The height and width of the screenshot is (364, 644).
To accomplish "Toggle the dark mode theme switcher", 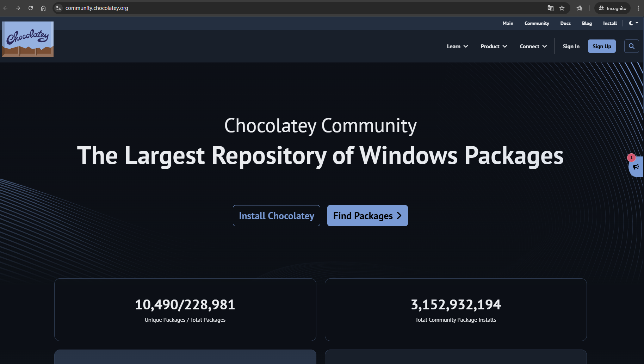I will click(x=633, y=23).
